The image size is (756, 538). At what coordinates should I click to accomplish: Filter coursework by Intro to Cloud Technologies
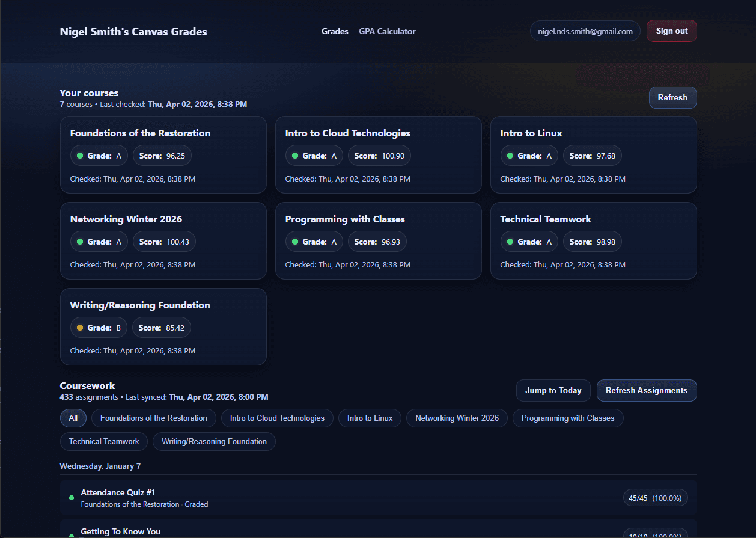coord(277,418)
